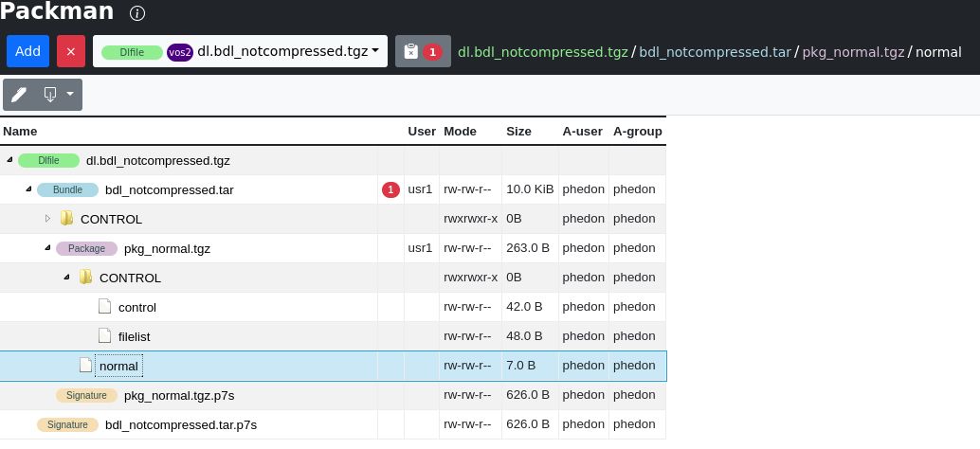The width and height of the screenshot is (980, 449).
Task: Click the red 1 badge on bundle row
Action: [390, 189]
